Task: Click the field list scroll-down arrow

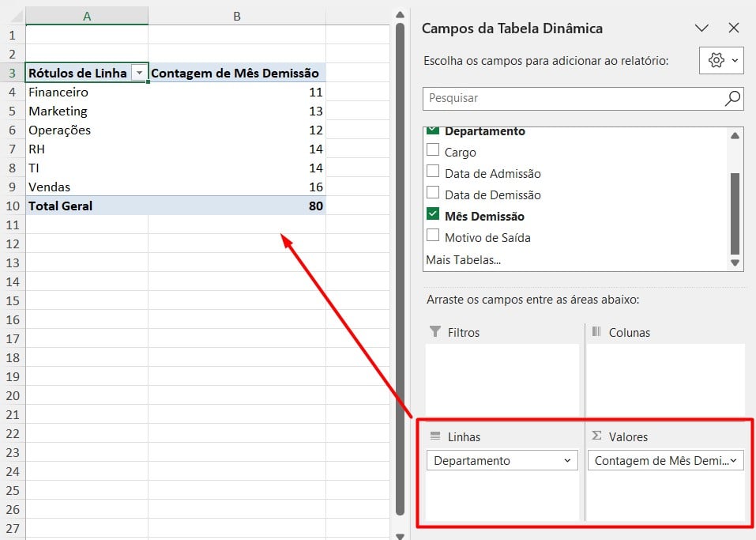Action: point(735,263)
